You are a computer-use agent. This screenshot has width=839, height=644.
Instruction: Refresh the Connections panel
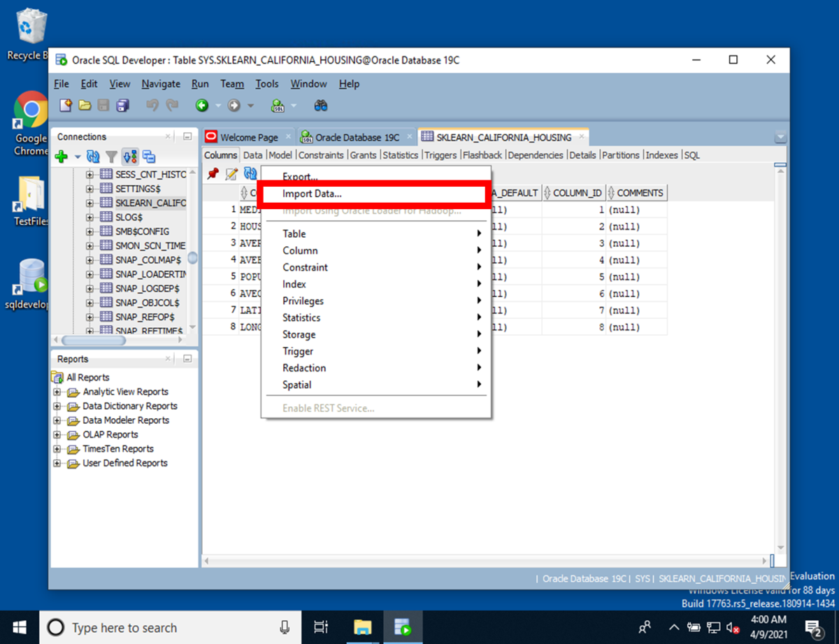92,157
